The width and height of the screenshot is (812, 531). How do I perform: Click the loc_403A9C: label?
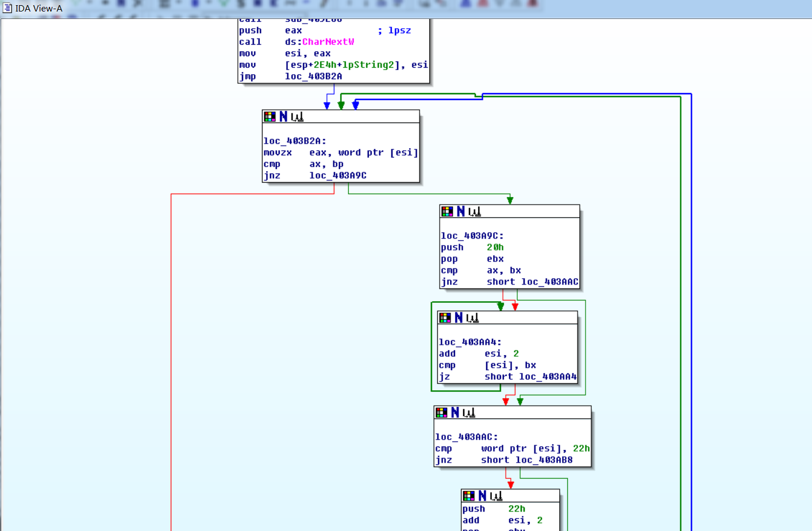[x=472, y=236]
